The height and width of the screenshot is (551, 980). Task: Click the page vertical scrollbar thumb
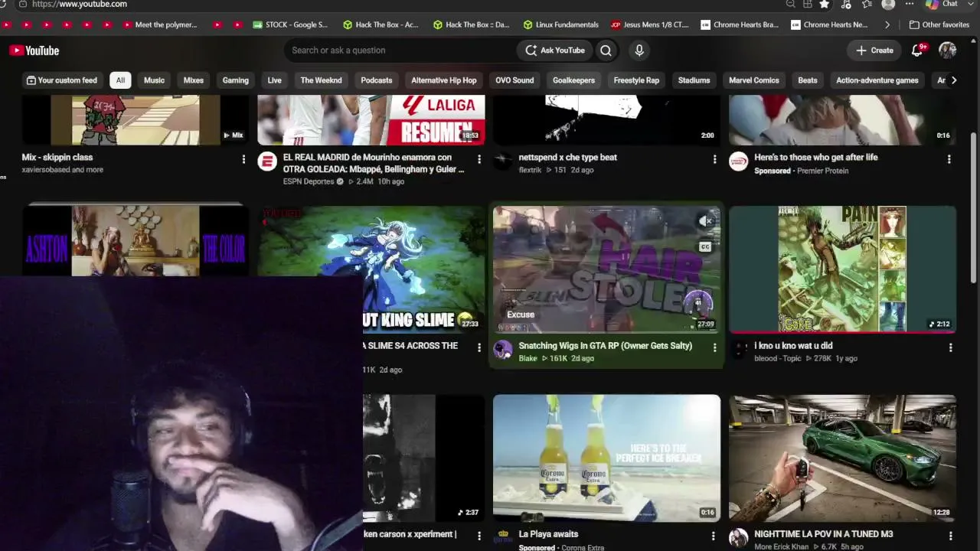tap(974, 207)
